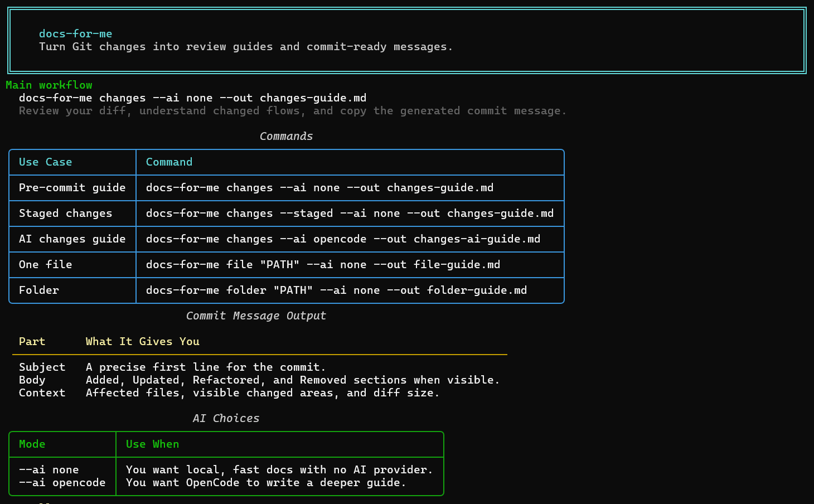Select the "Pre-commit guide" use case cell
This screenshot has width=814, height=504.
72,188
